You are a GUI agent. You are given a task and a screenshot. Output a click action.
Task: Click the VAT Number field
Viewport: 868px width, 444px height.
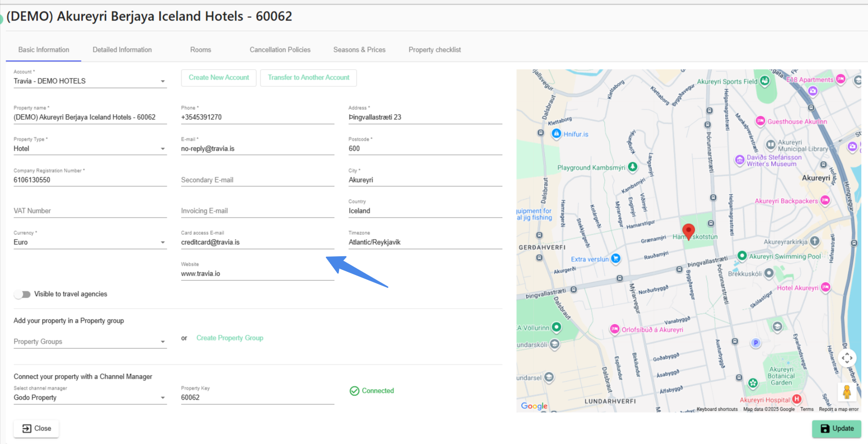90,211
